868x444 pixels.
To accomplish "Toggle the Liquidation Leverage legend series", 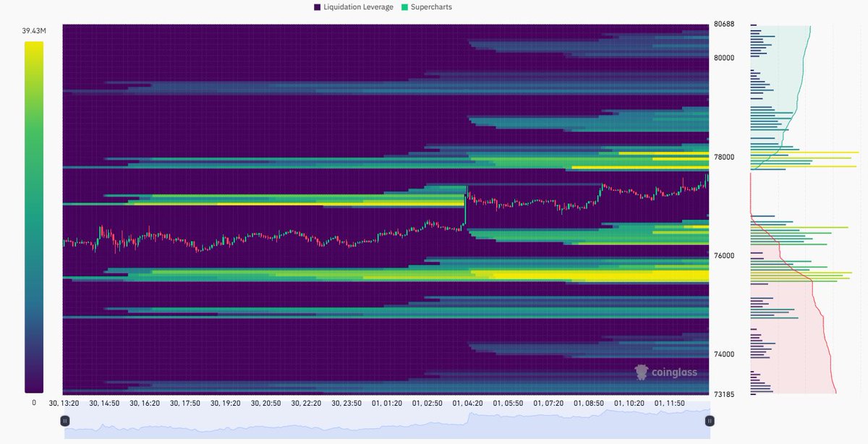I will pos(354,7).
